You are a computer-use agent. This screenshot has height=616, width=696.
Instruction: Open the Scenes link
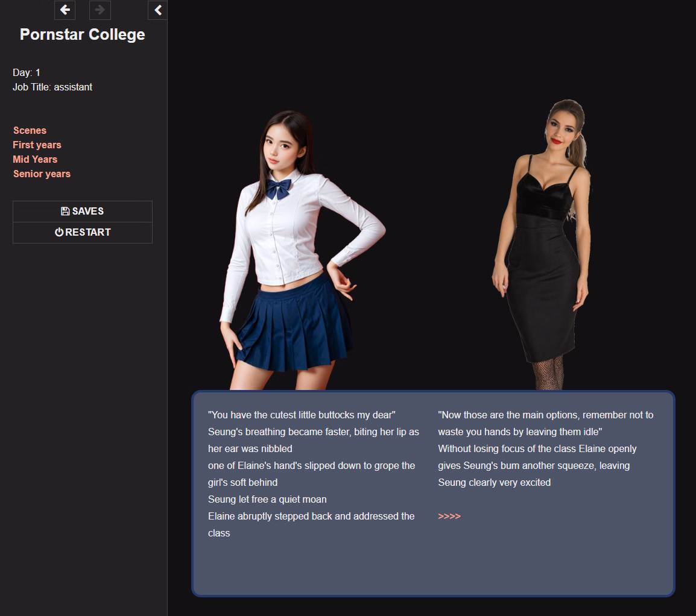(x=30, y=130)
